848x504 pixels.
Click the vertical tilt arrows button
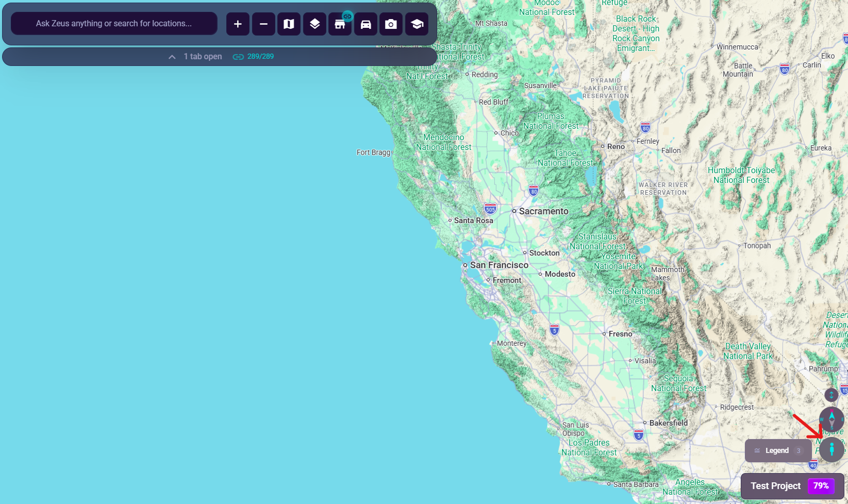[x=831, y=395]
